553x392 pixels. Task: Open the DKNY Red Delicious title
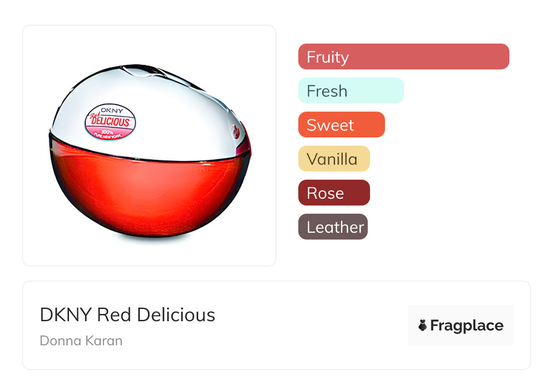128,315
